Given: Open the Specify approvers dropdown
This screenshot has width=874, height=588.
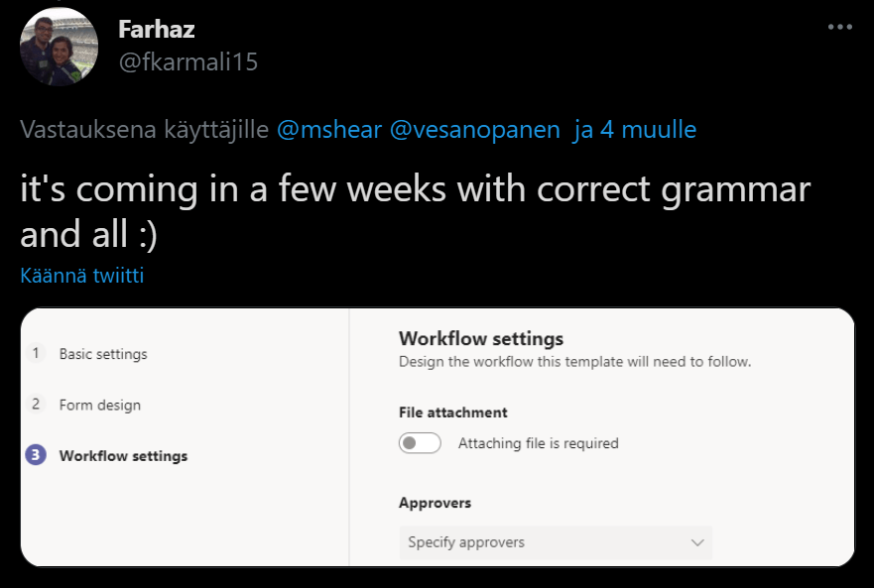Looking at the screenshot, I should click(x=555, y=542).
